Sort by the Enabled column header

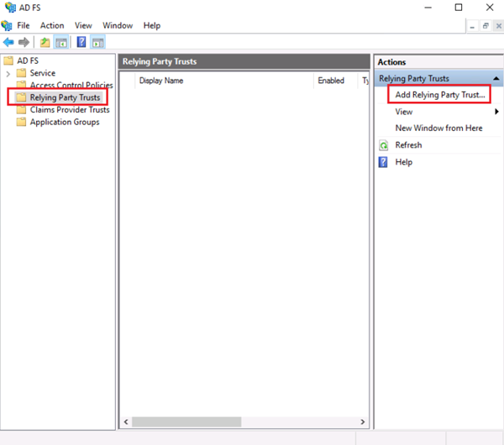(x=335, y=81)
